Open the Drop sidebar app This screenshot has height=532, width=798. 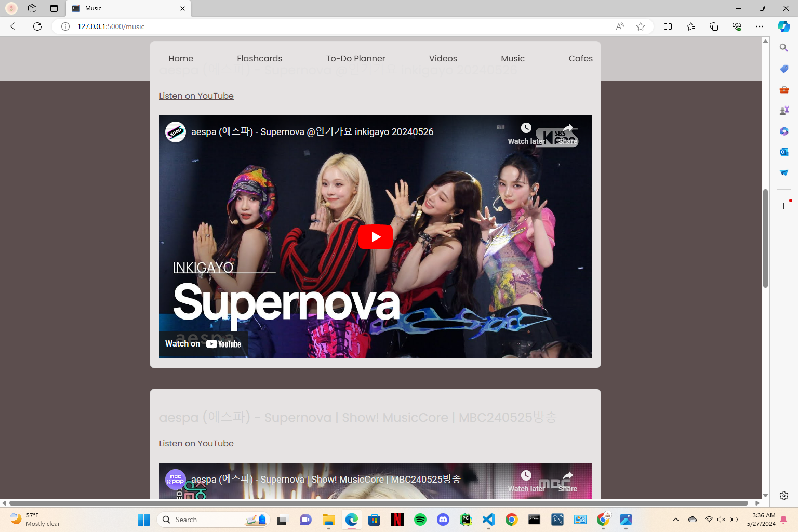784,172
